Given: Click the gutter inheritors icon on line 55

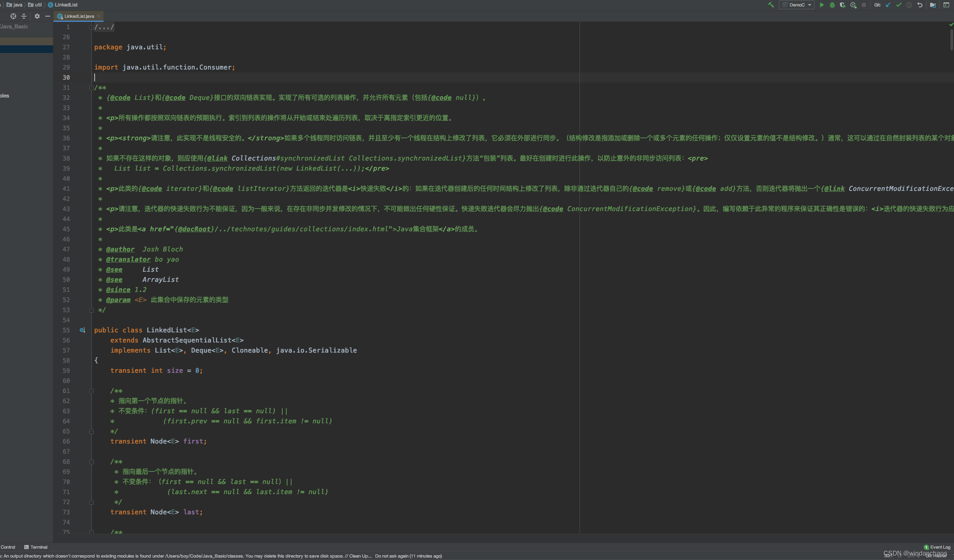Looking at the screenshot, I should pyautogui.click(x=82, y=330).
